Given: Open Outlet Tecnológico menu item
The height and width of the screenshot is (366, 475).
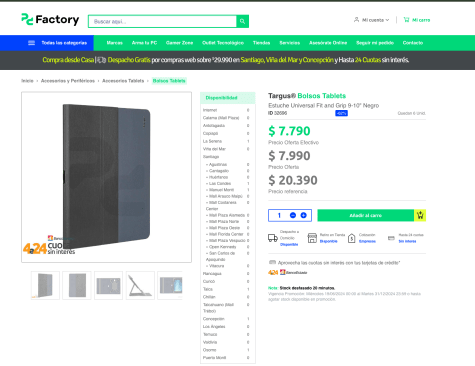Looking at the screenshot, I should coord(223,43).
